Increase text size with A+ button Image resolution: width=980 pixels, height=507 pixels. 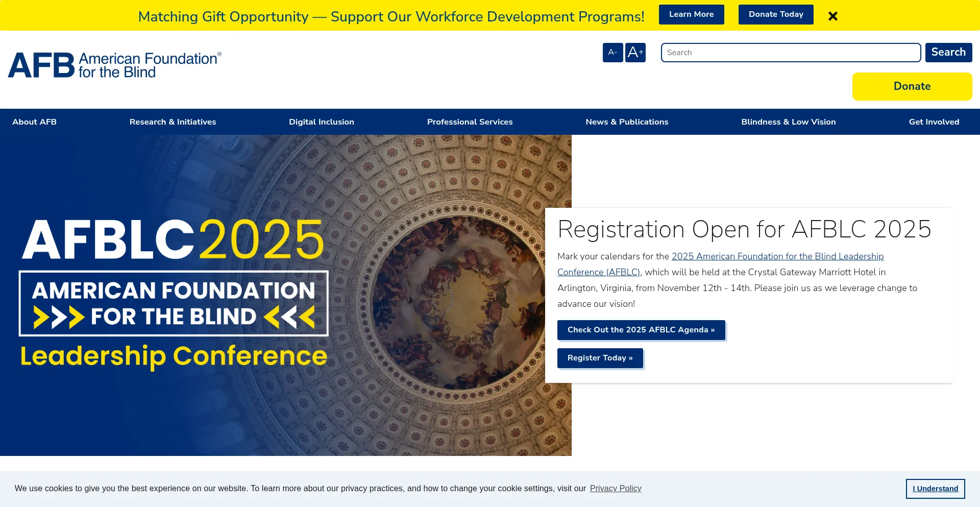(635, 53)
